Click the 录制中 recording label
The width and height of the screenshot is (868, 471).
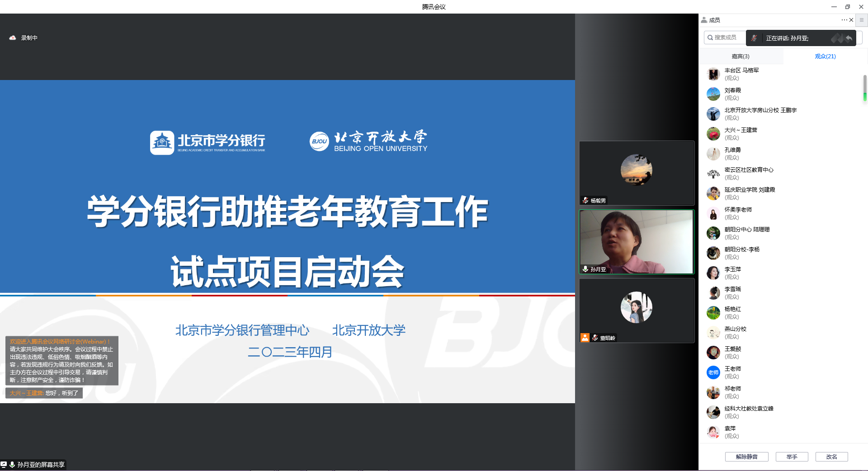[x=29, y=38]
